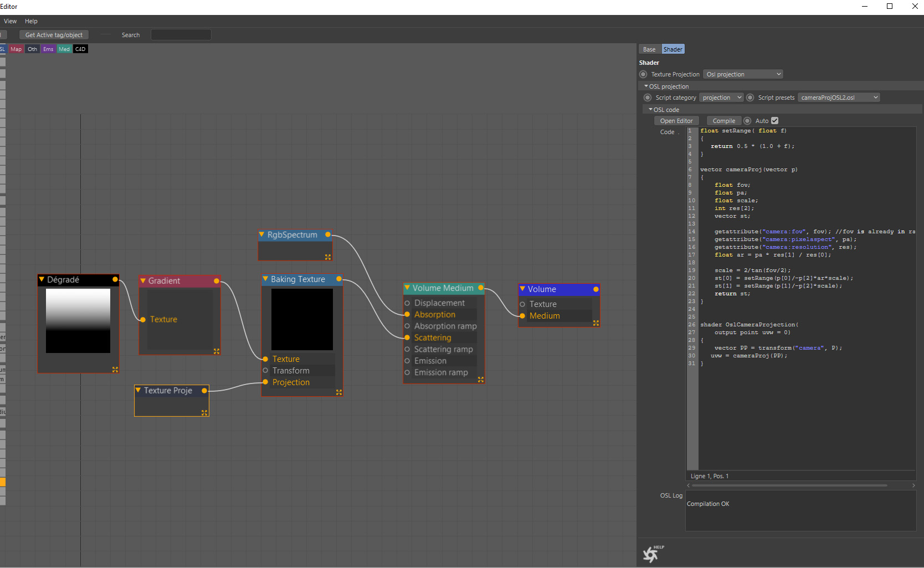Click the Open Editor button
This screenshot has height=568, width=924.
676,121
